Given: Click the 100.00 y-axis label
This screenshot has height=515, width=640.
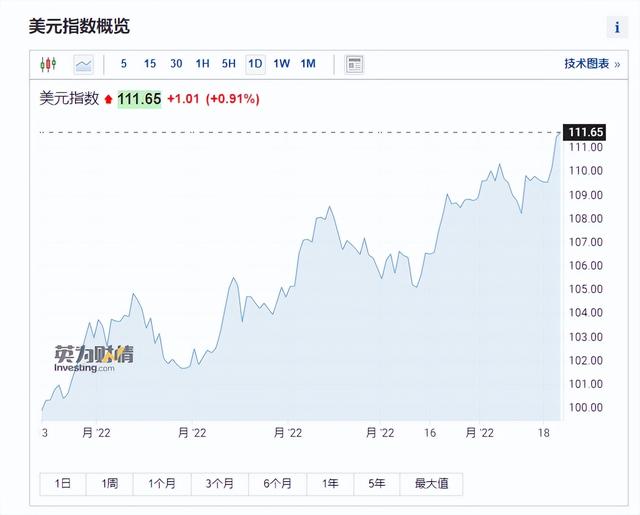Looking at the screenshot, I should [x=586, y=407].
